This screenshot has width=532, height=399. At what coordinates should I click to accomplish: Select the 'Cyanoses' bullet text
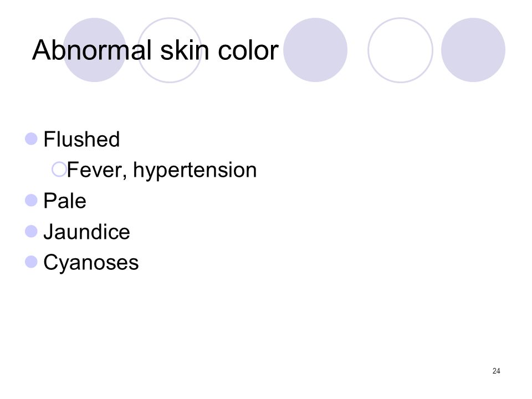91,263
